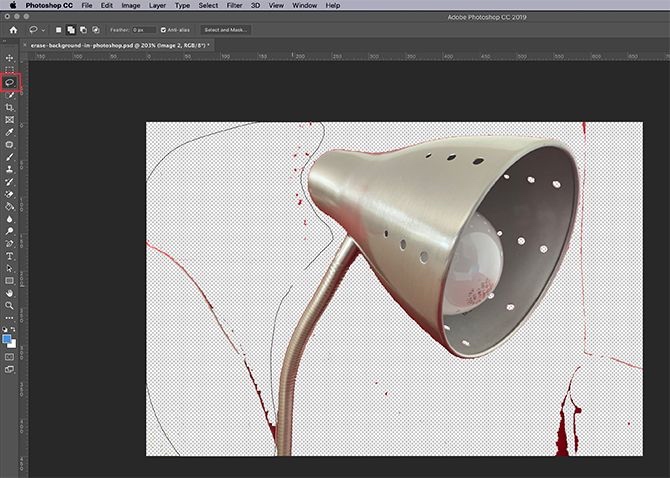This screenshot has height=478, width=670.
Task: Switch to the Hand tool
Action: 10,293
